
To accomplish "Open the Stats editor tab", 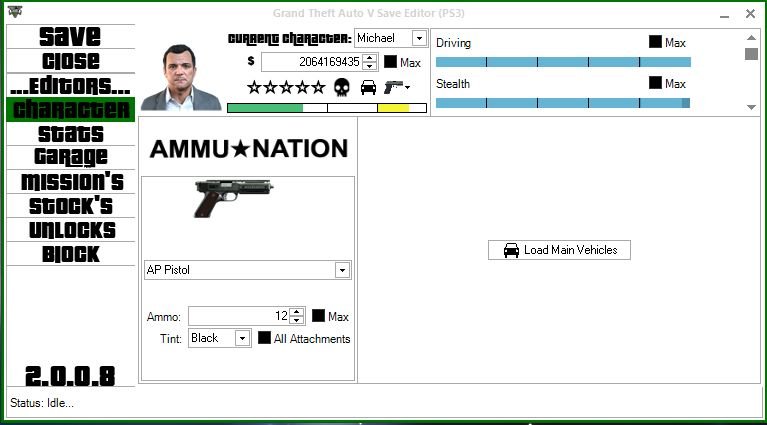I will (x=70, y=134).
